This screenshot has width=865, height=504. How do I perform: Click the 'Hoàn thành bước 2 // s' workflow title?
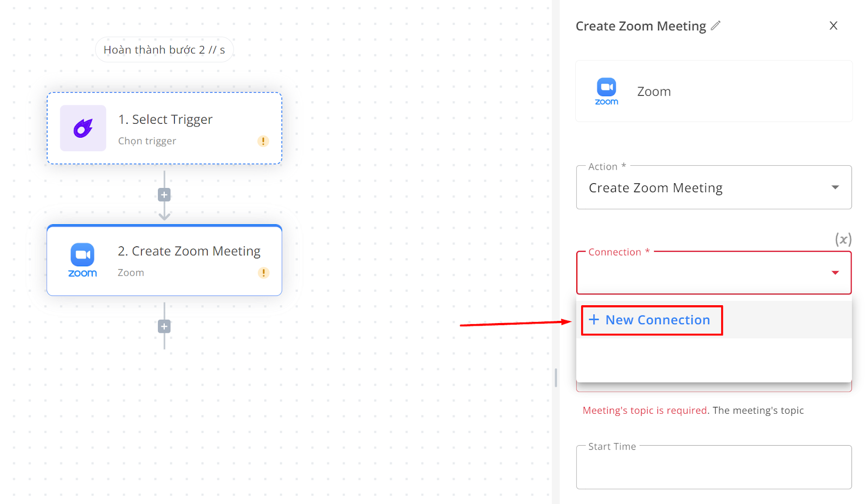(164, 50)
